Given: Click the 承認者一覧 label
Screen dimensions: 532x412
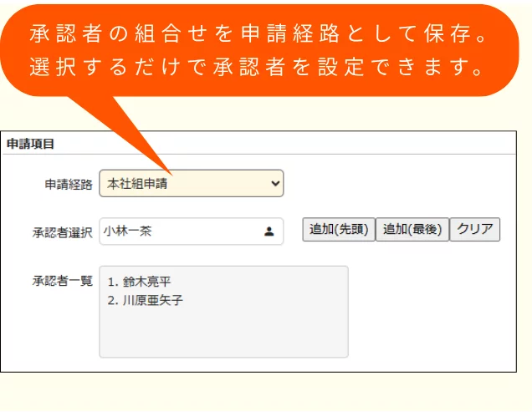Looking at the screenshot, I should click(x=63, y=281).
